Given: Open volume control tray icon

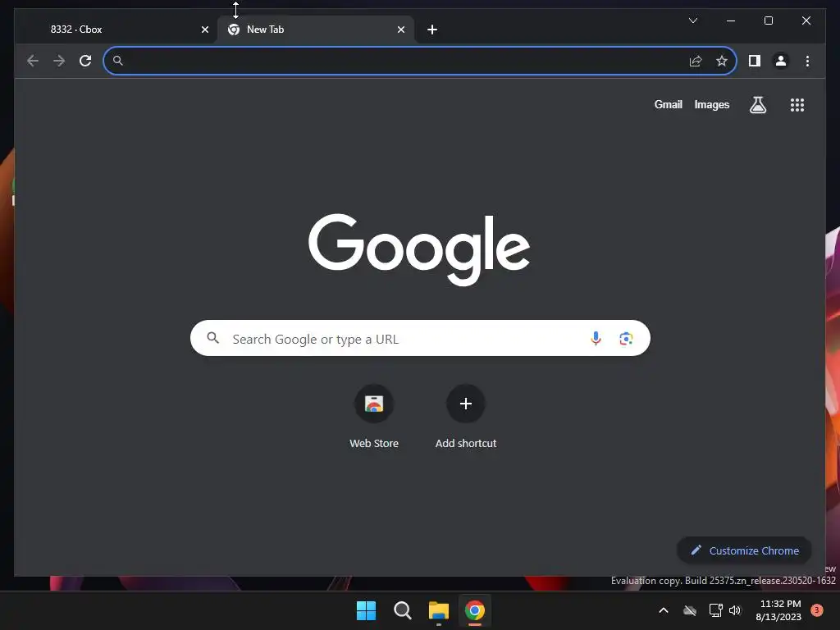Looking at the screenshot, I should coord(735,610).
